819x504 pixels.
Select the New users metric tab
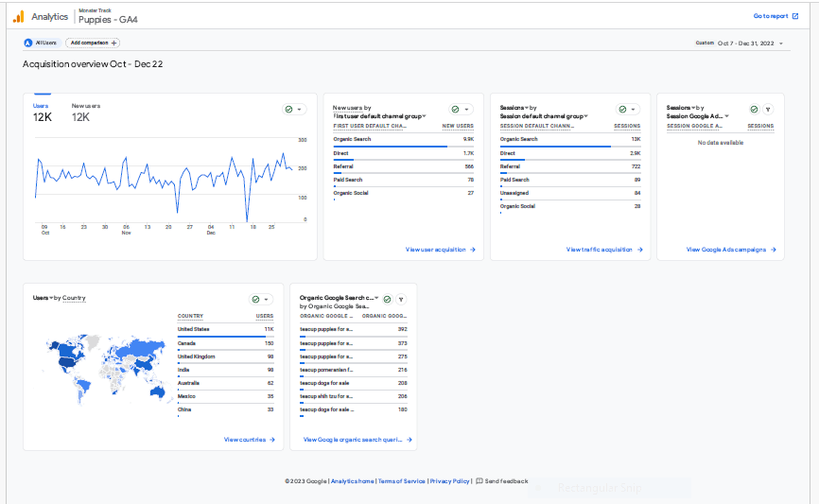86,113
